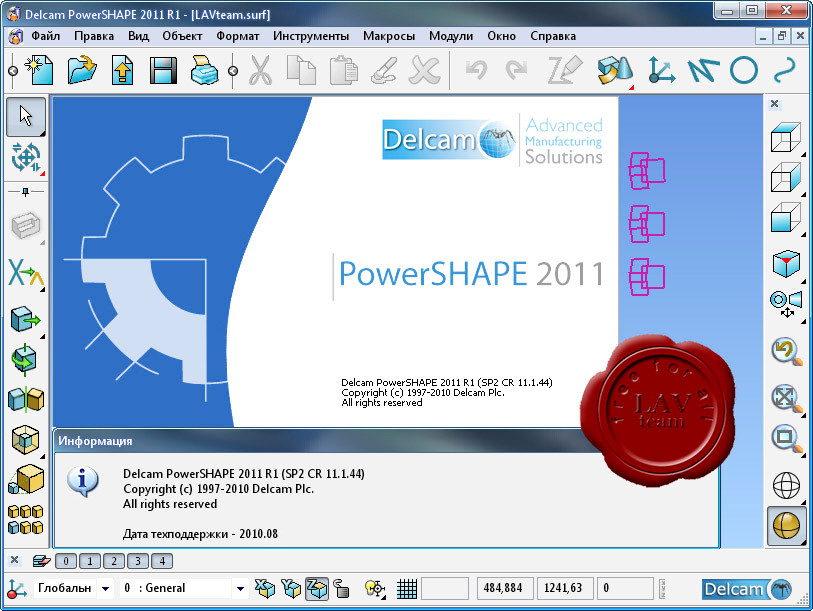Viewport: 813px width, 611px height.
Task: Open the Workplane axes tool
Action: [x=661, y=70]
